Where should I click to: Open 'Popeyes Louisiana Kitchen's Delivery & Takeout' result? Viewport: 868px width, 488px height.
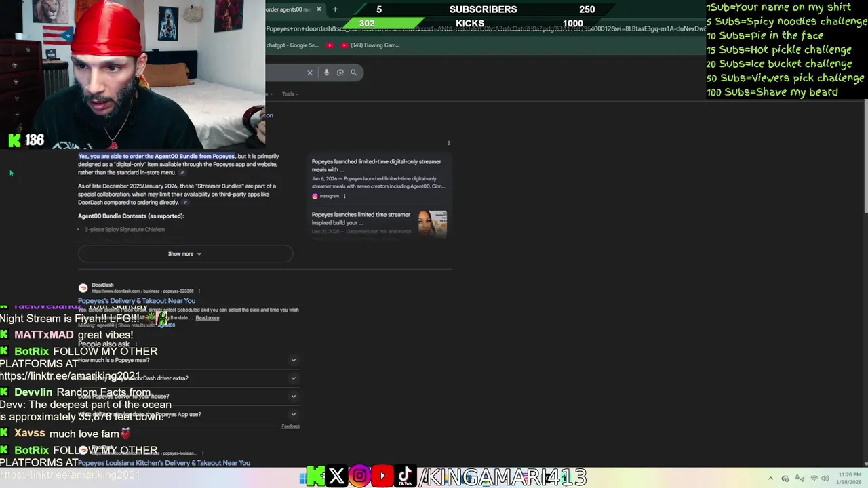point(164,463)
